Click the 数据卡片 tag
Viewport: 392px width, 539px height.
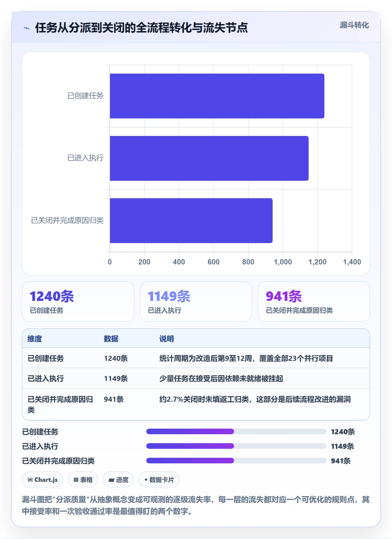click(x=159, y=480)
